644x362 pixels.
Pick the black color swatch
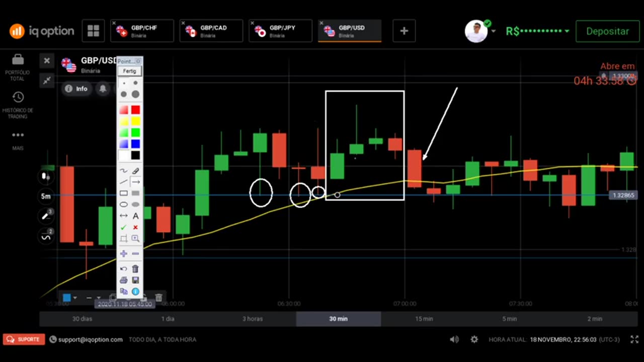135,155
